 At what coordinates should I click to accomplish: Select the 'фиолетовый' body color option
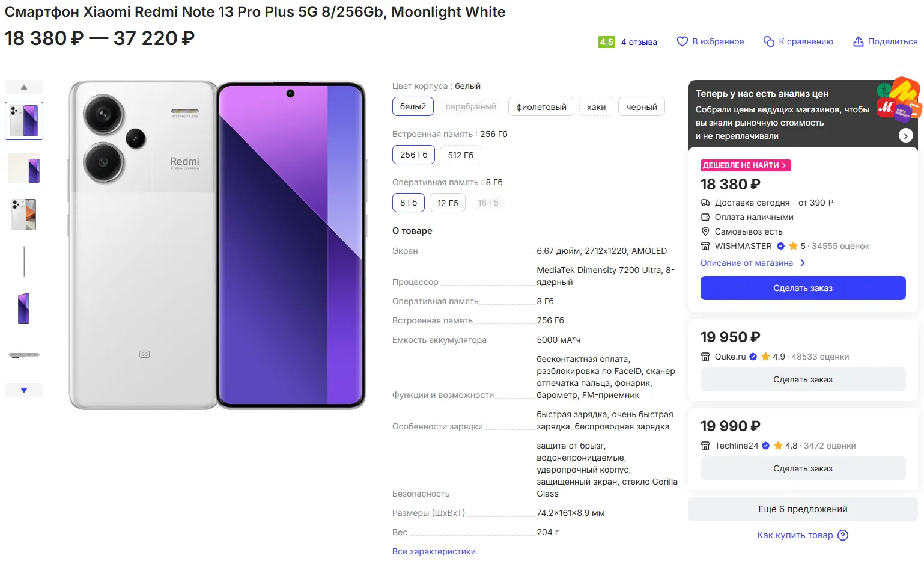click(x=541, y=107)
